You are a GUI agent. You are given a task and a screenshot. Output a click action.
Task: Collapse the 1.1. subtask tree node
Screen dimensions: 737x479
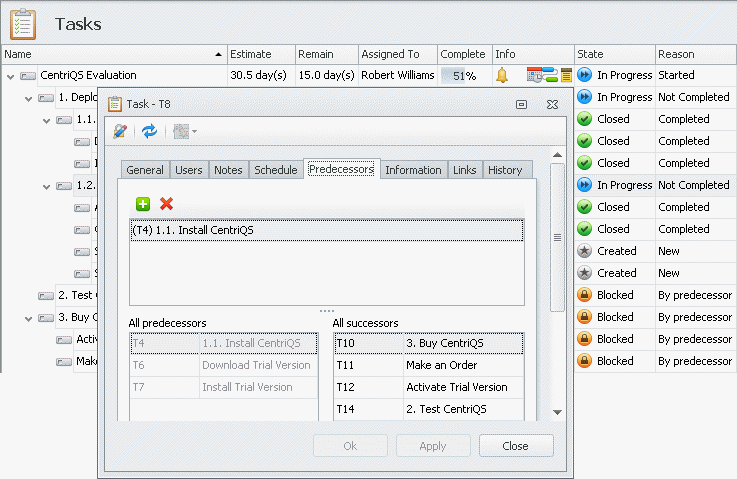coord(46,120)
